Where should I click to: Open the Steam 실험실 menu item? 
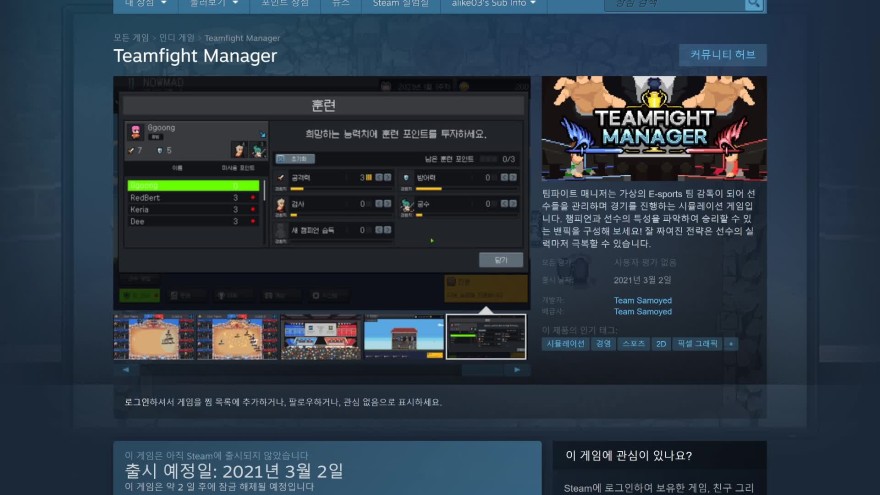[401, 4]
